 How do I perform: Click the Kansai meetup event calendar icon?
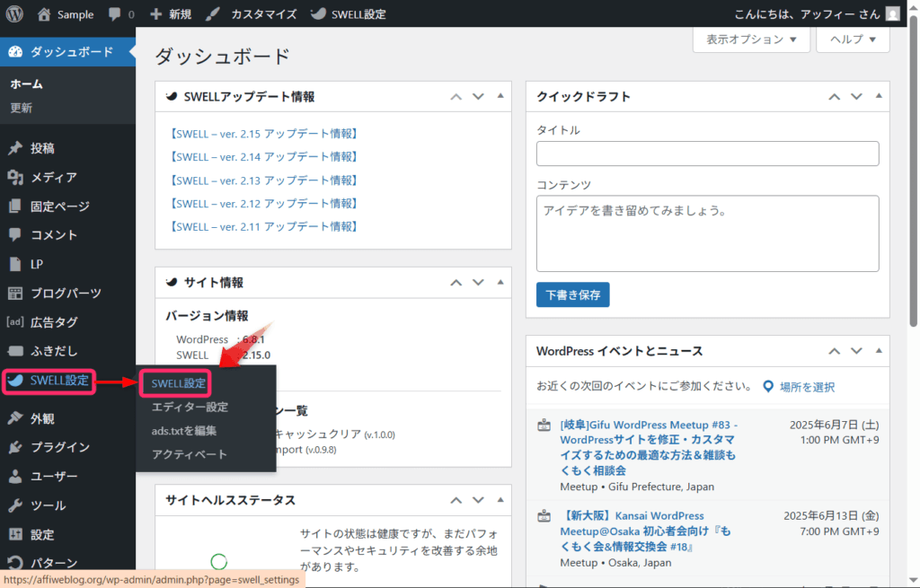pos(544,516)
